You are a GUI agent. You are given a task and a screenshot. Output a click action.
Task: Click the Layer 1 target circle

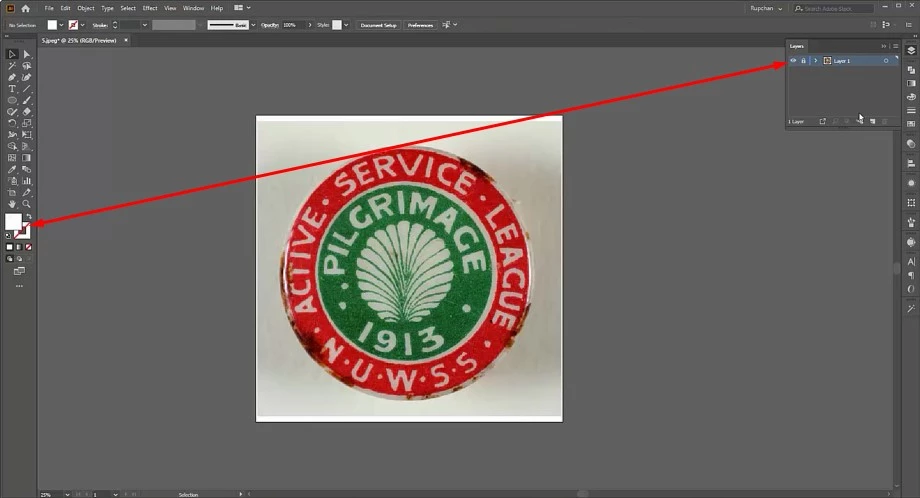[x=886, y=61]
